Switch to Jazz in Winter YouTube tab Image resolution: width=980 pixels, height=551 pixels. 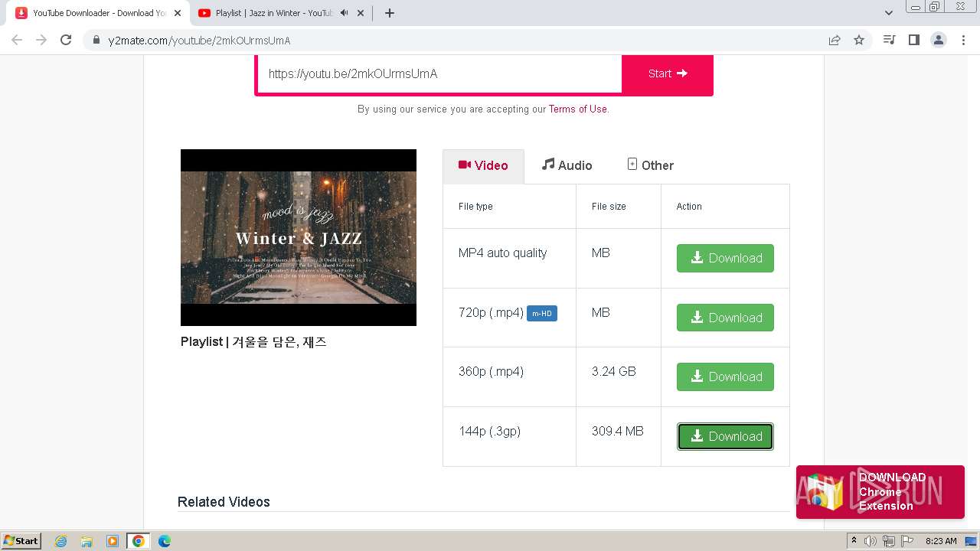click(x=282, y=13)
